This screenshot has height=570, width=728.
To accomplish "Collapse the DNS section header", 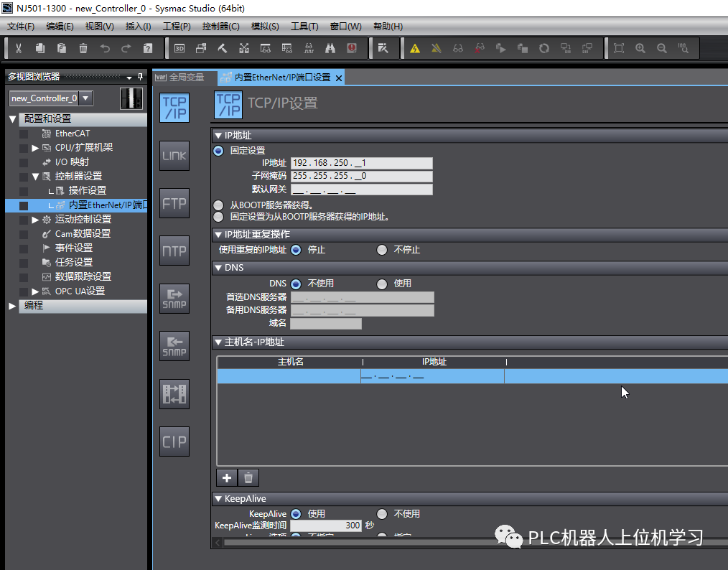I will click(218, 268).
